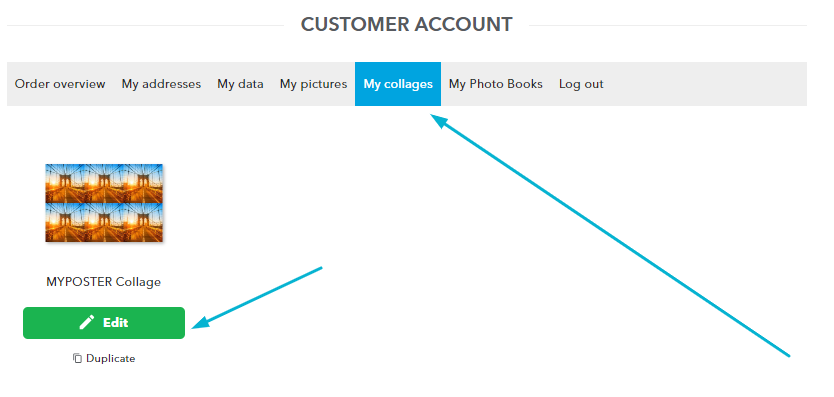Select the My pictures tab
Screen dimensions: 834x397
click(x=313, y=84)
